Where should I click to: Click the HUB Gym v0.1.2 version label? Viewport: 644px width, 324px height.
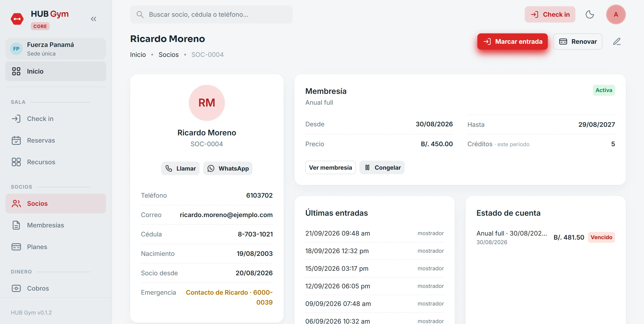tap(31, 312)
